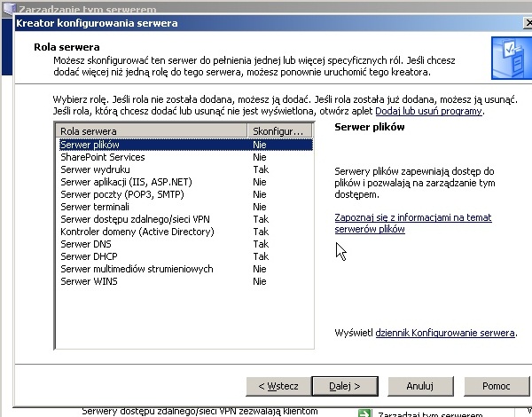Click Nie value in Serwer WINS row
This screenshot has width=532, height=417.
(x=260, y=281)
